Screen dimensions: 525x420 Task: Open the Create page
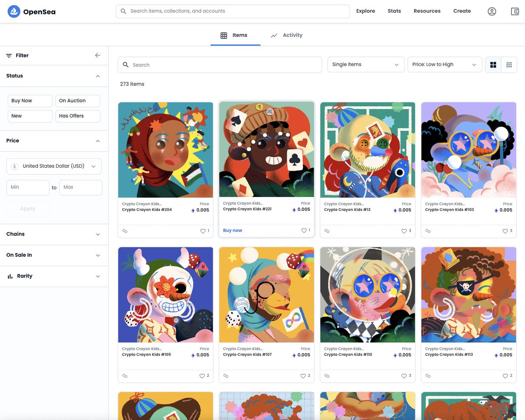462,11
